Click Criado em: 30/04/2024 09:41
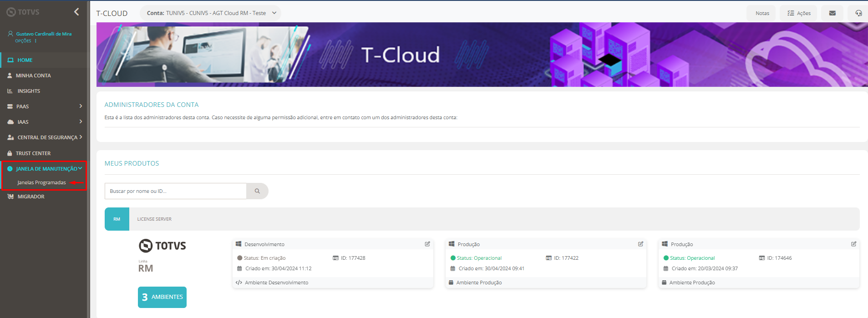This screenshot has width=868, height=318. (492, 268)
